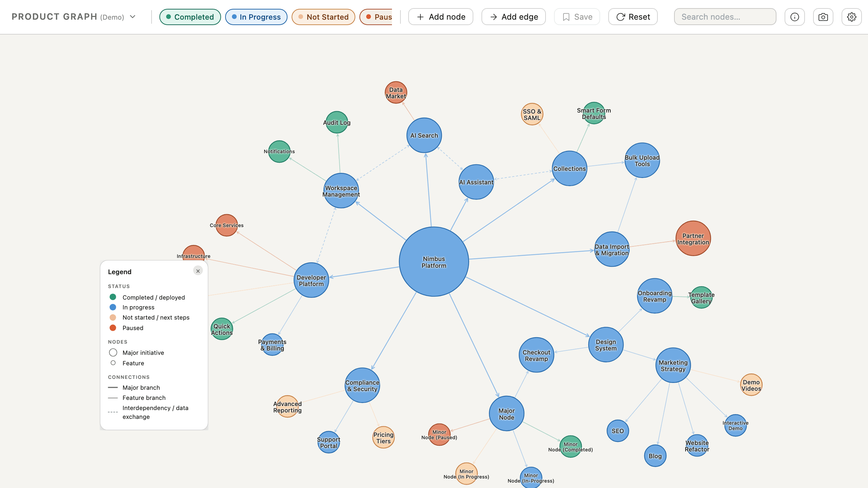Select the Pricing Tiers node
This screenshot has width=868, height=488.
click(x=383, y=438)
